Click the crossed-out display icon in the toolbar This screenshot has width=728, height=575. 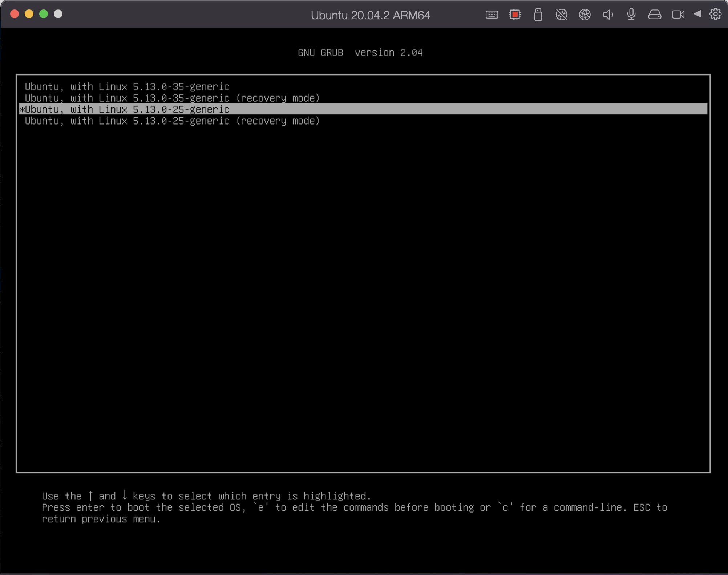(561, 15)
